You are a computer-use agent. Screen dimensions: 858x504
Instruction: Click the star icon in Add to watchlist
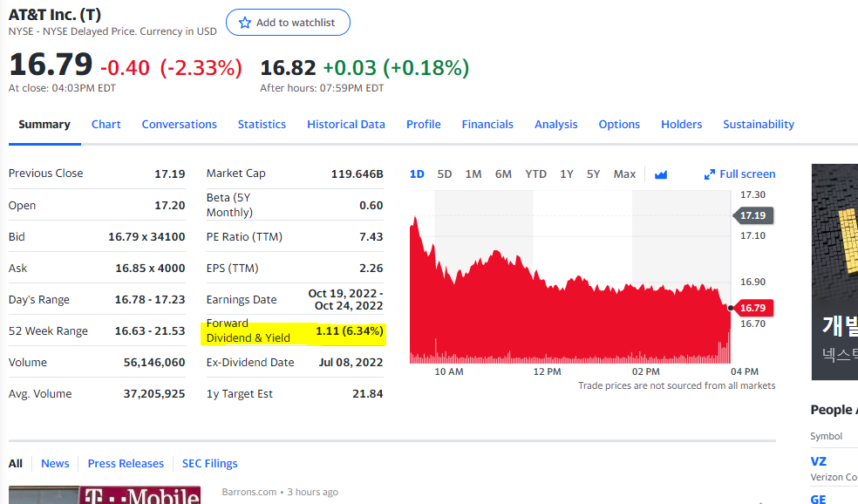245,23
